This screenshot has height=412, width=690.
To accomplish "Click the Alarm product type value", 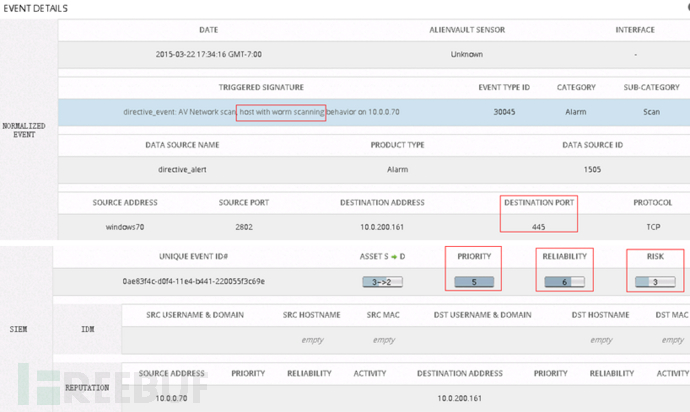I will (x=397, y=169).
